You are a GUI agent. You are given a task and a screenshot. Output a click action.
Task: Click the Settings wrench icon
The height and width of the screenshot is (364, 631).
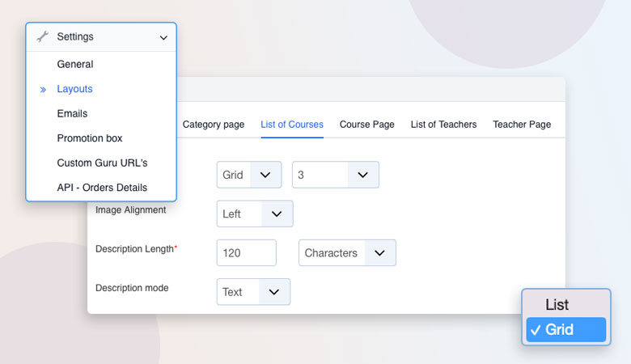click(x=43, y=36)
